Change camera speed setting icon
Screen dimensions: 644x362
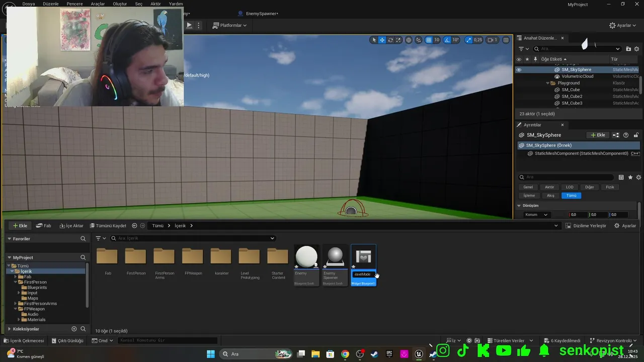493,40
